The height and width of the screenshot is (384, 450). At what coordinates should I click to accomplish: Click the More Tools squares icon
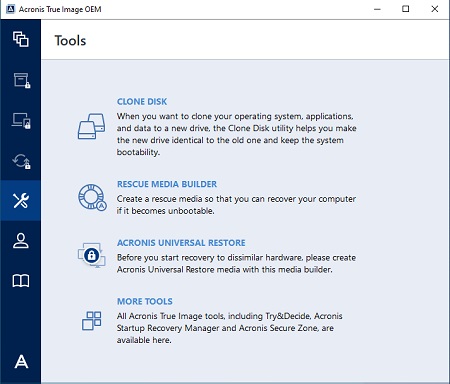point(92,321)
